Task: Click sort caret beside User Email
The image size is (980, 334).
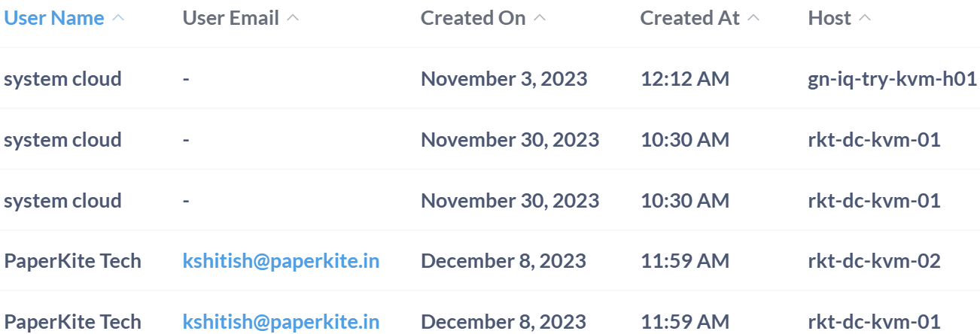Action: coord(293,18)
